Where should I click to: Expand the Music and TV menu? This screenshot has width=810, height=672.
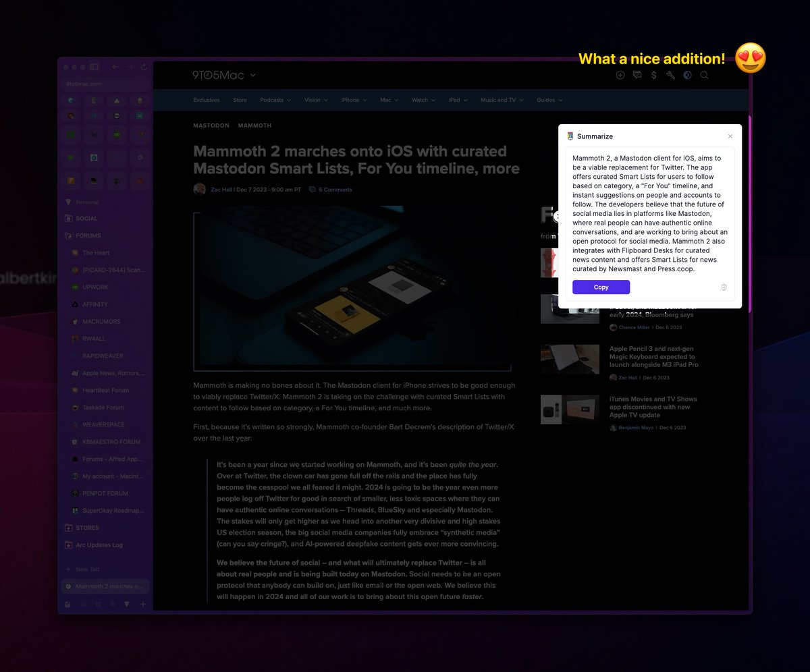pyautogui.click(x=502, y=100)
